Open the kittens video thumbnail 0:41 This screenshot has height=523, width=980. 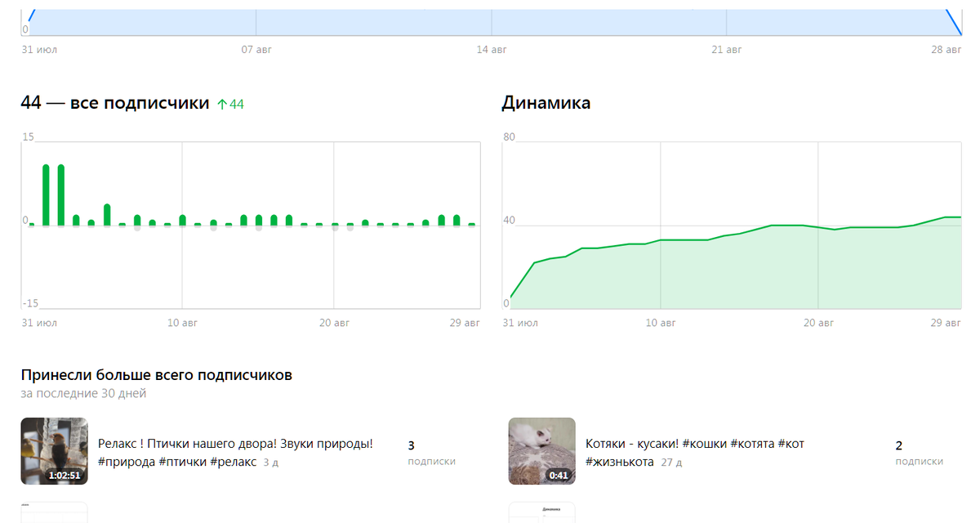click(541, 451)
